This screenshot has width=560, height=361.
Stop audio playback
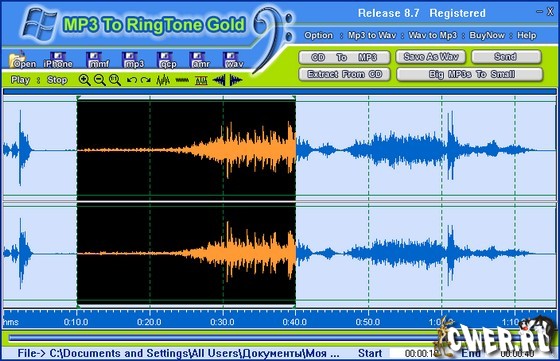[57, 80]
